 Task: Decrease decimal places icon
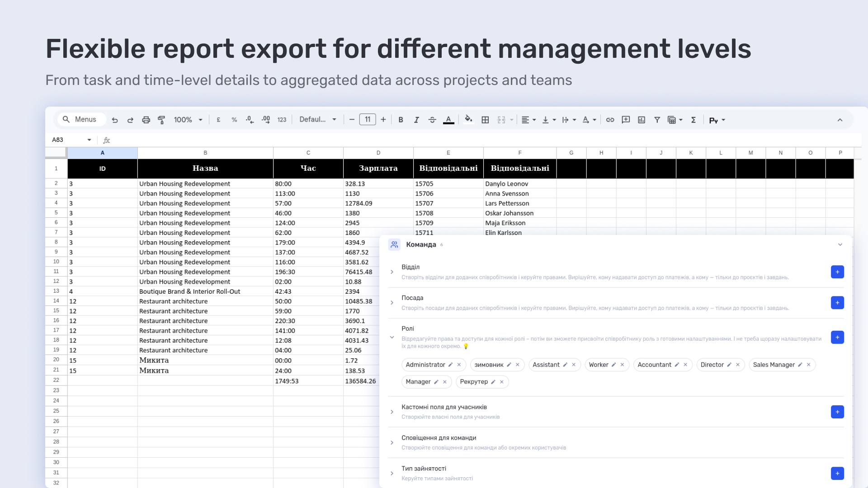click(250, 120)
